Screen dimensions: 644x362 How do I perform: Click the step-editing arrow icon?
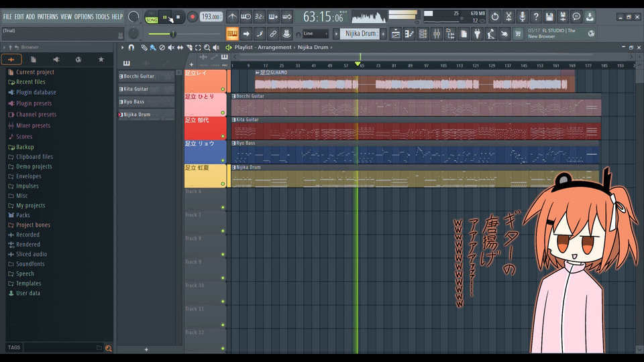(246, 34)
